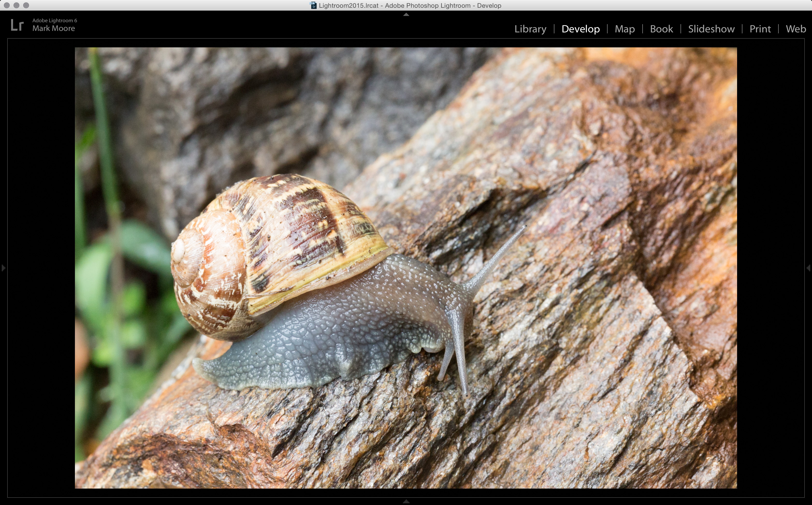
Task: Minimize the Lightroom window
Action: pos(16,5)
